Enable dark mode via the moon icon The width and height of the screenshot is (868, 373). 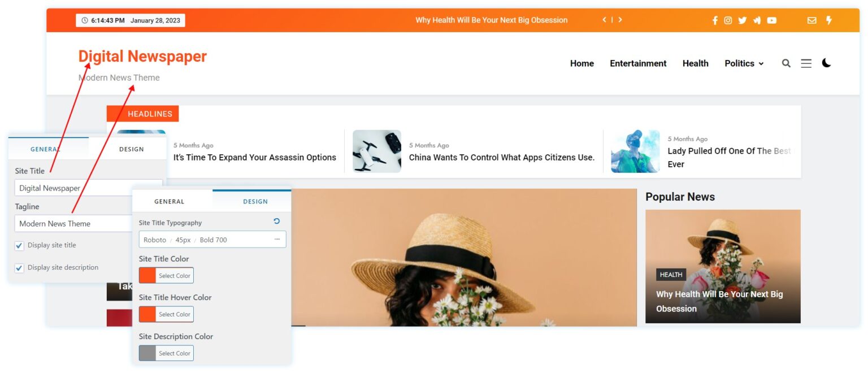point(826,63)
